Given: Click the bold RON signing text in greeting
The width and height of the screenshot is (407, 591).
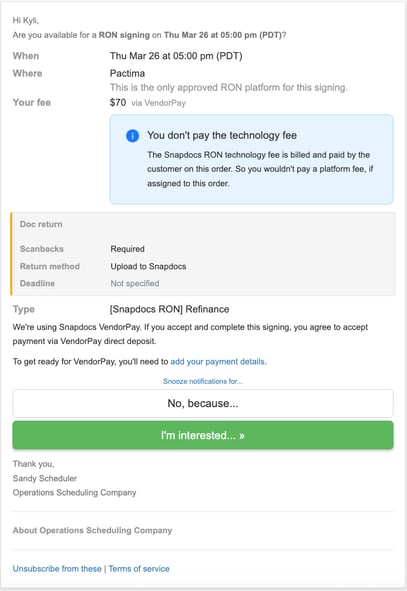Looking at the screenshot, I should pos(124,35).
